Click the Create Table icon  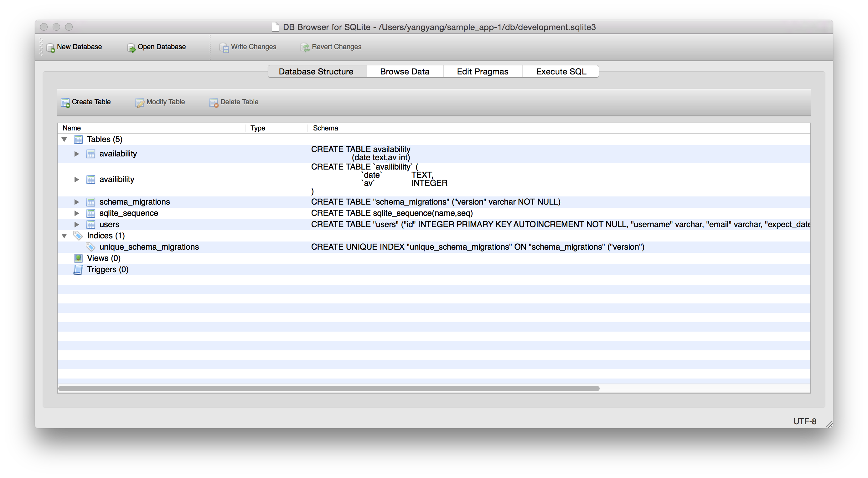(x=65, y=102)
